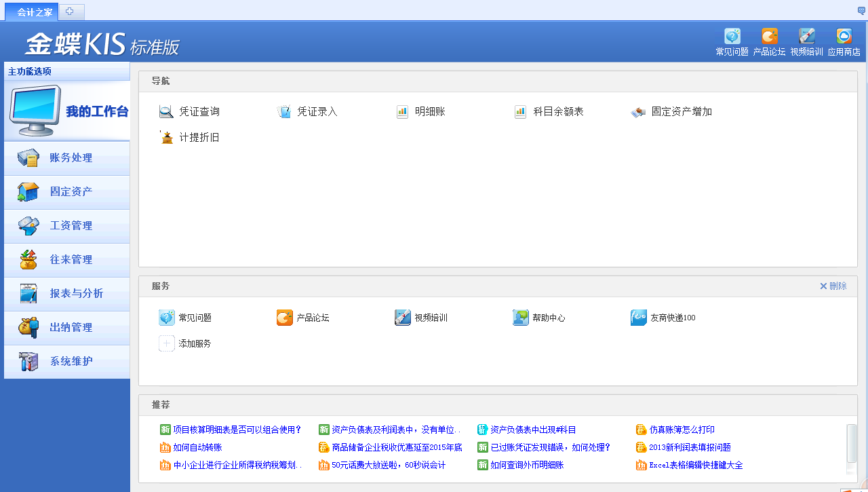Click the 系统维护 sidebar icon
This screenshot has height=492, width=868.
pyautogui.click(x=28, y=362)
